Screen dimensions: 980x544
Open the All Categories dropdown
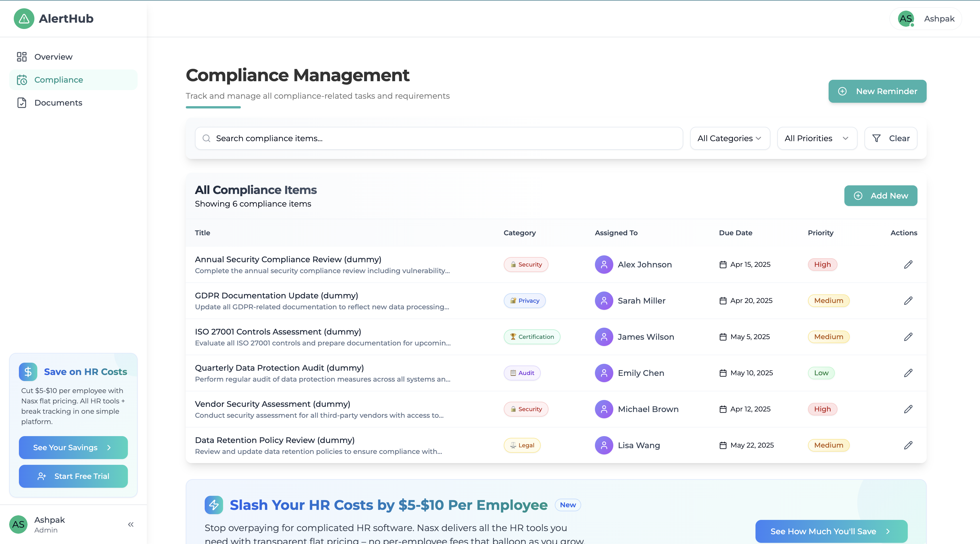pyautogui.click(x=730, y=138)
